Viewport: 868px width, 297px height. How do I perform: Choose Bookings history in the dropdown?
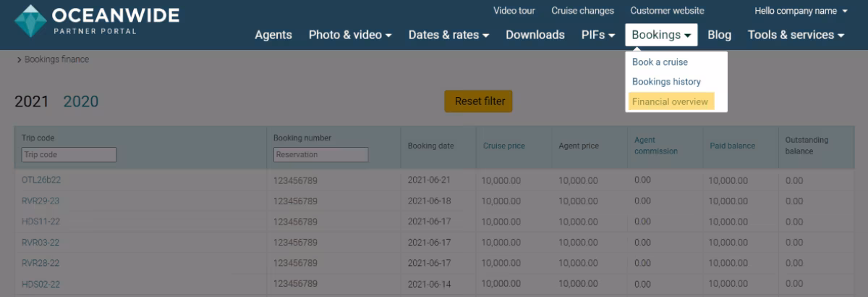tap(666, 82)
